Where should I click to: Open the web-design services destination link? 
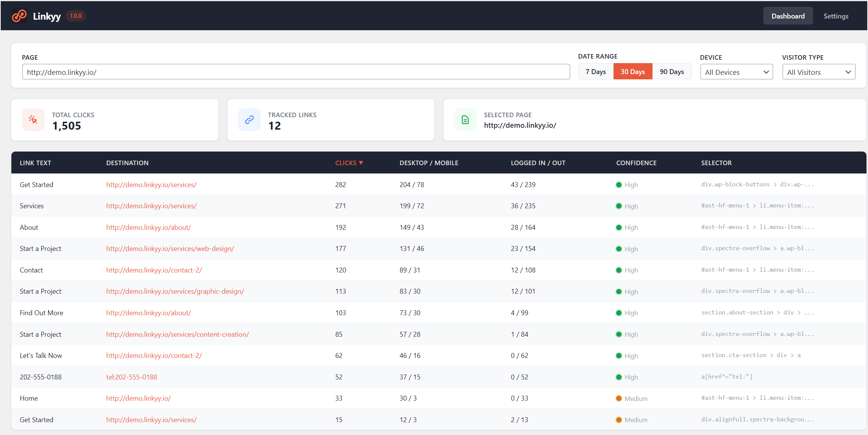coord(170,249)
